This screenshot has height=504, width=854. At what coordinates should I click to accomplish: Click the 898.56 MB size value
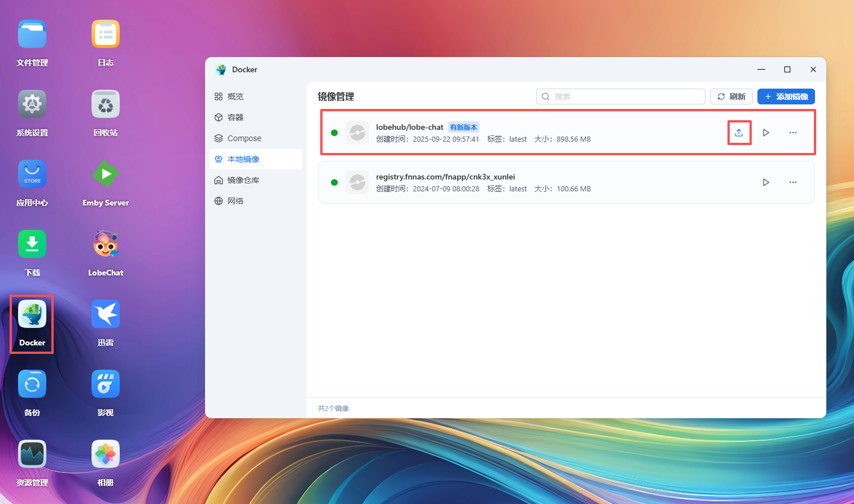coord(573,139)
